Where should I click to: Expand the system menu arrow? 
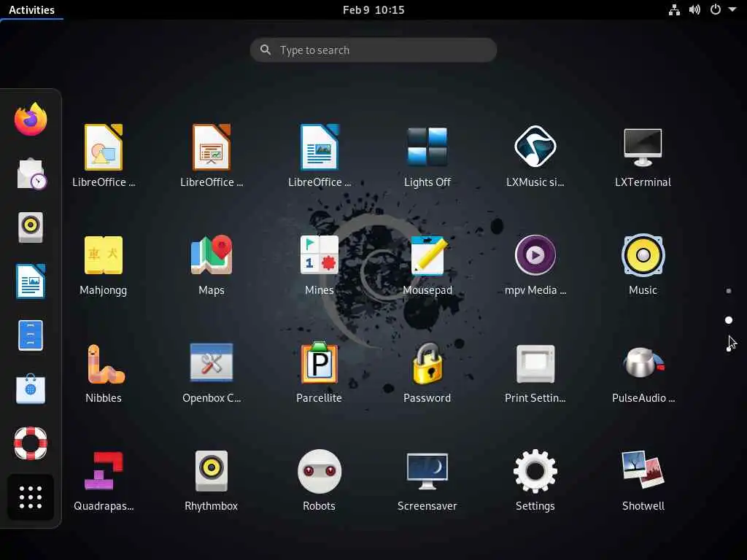[732, 9]
